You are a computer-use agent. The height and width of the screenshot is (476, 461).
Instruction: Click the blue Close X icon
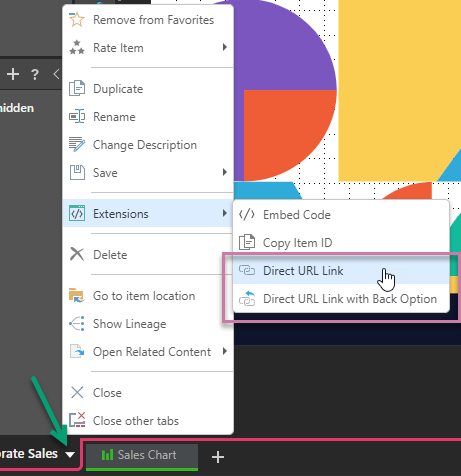(77, 392)
